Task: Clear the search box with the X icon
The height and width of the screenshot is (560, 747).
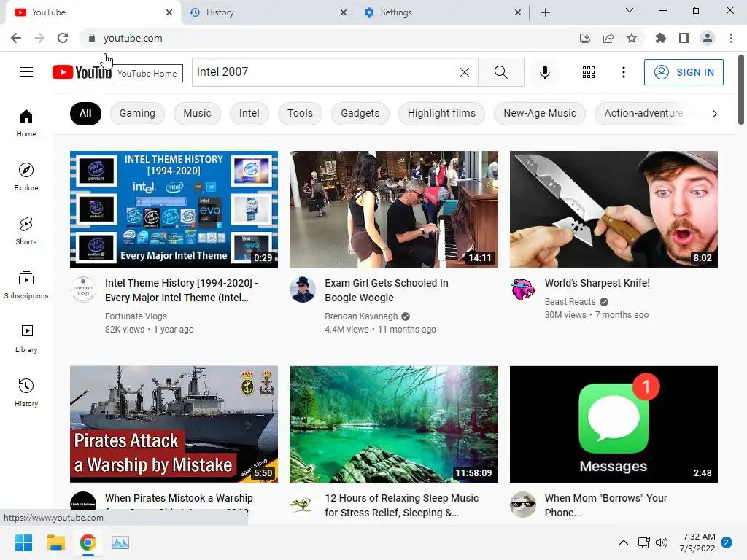Action: tap(465, 72)
